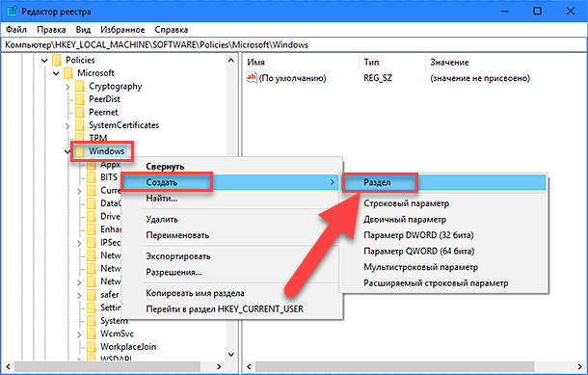This screenshot has height=375, width=588.
Task: Click the Cryptography folder icon
Action: click(x=80, y=86)
